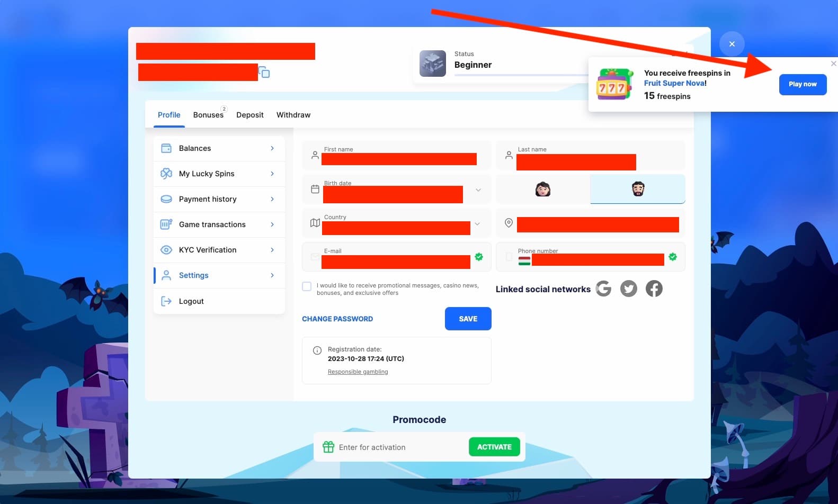Click the copy ID icon near the header
The image size is (838, 504).
[264, 72]
